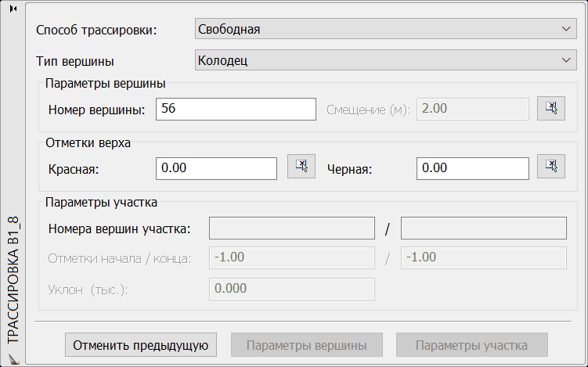The image size is (588, 367).
Task: Expand the Тип вершины dropdown list
Action: pos(385,60)
